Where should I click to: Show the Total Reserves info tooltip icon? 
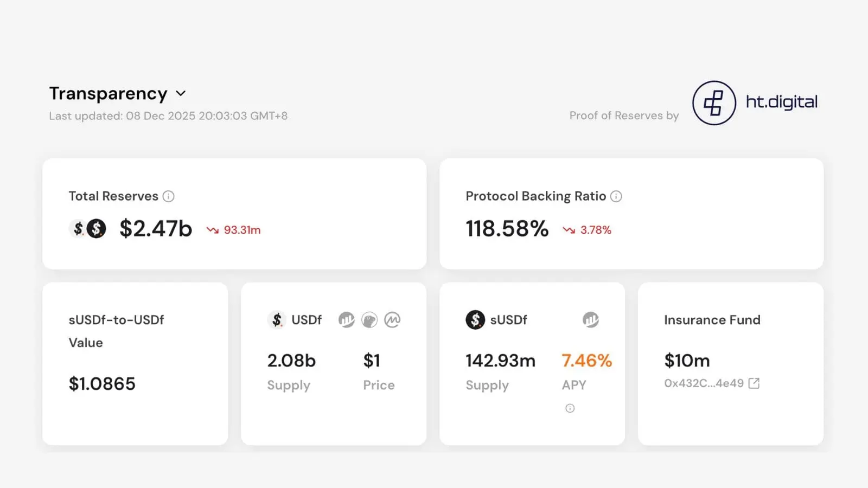(x=169, y=196)
